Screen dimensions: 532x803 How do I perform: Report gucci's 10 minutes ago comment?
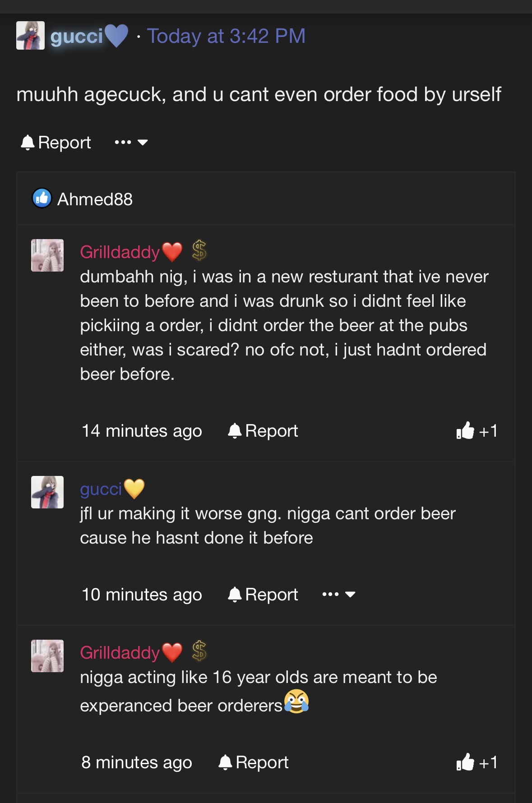click(263, 595)
